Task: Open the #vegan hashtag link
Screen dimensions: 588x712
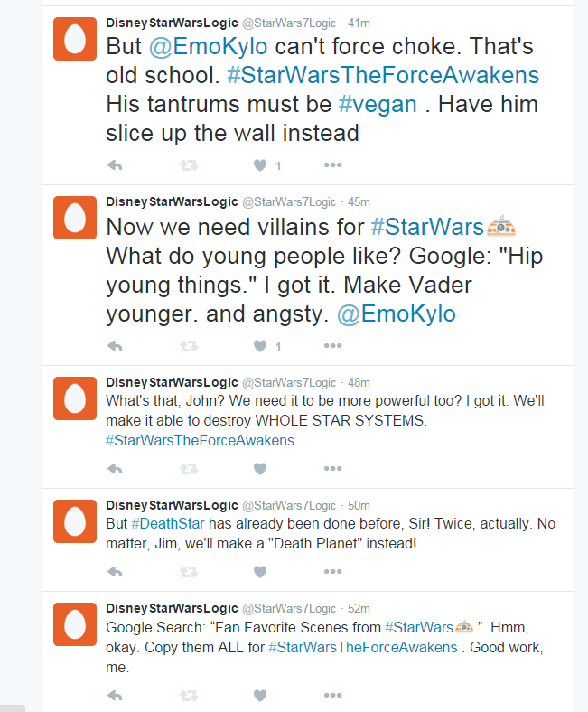Action: (378, 104)
